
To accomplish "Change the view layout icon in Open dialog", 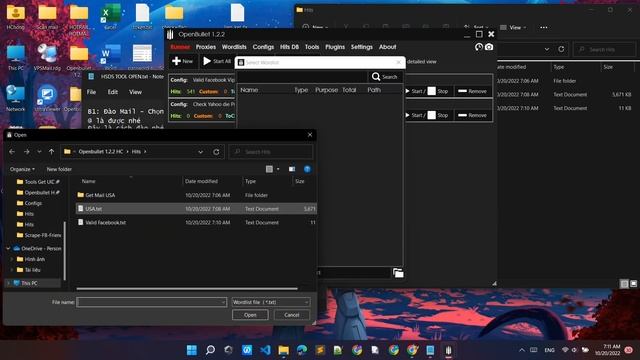I will click(269, 169).
